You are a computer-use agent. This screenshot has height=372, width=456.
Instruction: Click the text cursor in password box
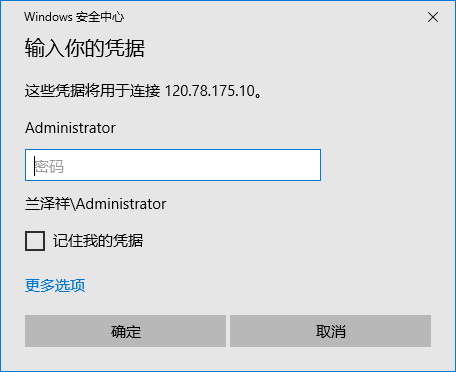click(x=34, y=166)
